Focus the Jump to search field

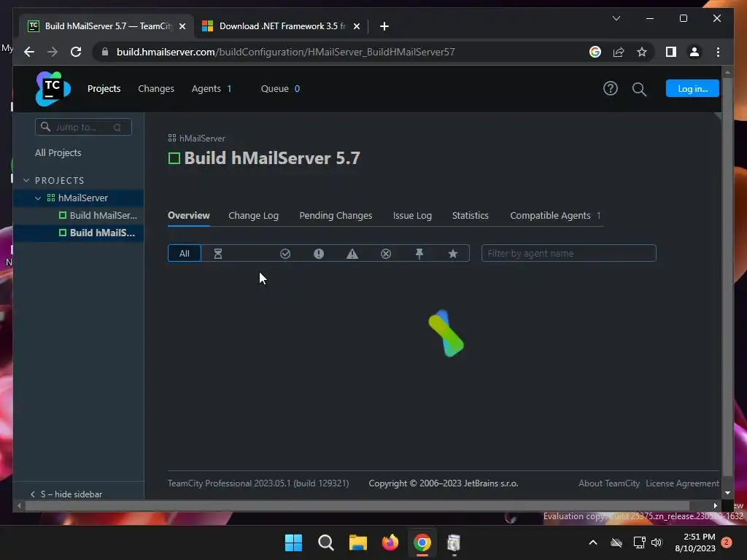pos(83,127)
